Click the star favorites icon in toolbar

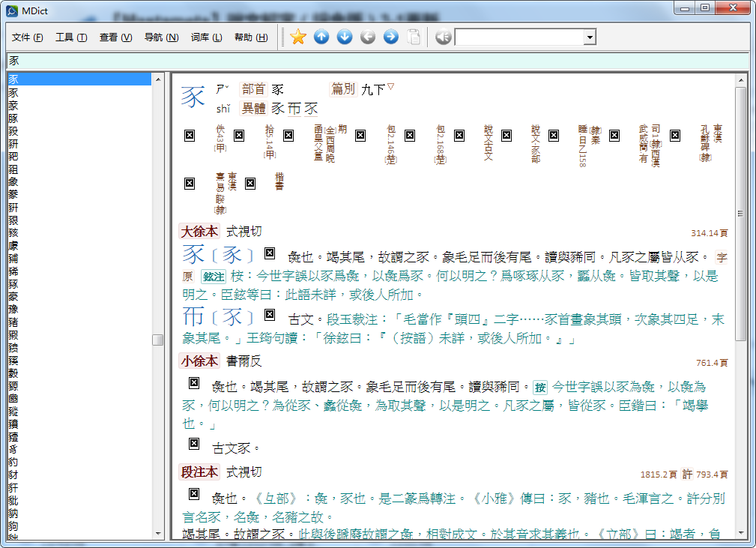click(298, 37)
